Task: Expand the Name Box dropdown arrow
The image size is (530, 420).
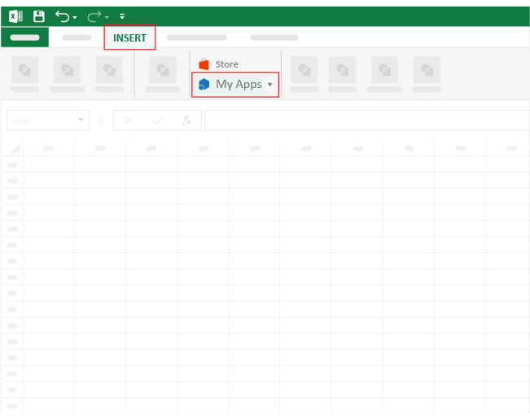Action: [81, 120]
